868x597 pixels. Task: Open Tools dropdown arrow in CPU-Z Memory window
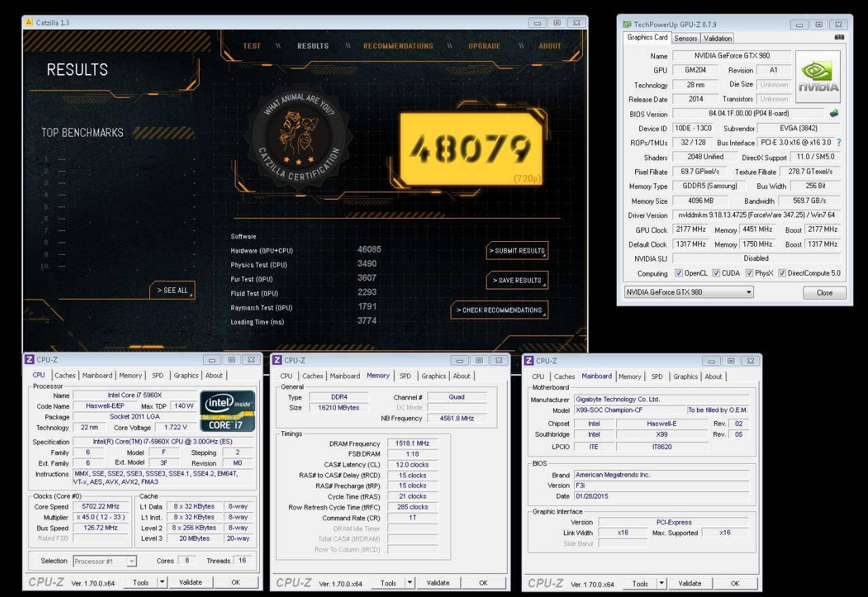(410, 583)
